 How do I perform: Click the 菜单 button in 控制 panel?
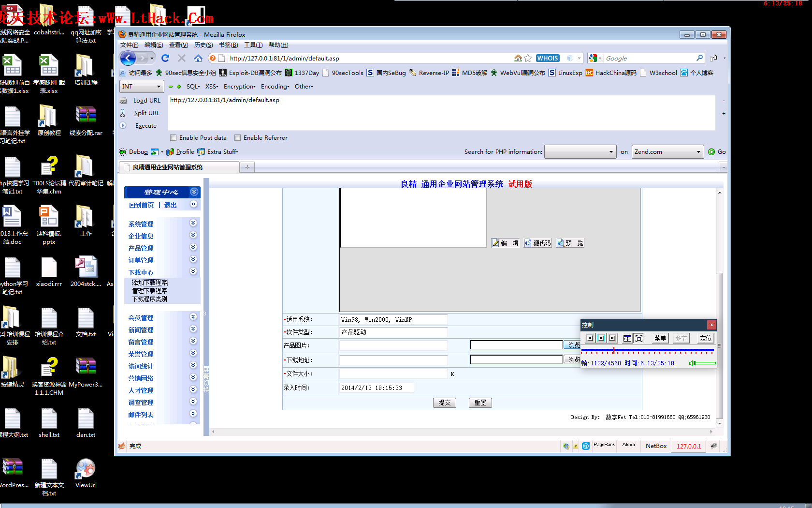660,338
